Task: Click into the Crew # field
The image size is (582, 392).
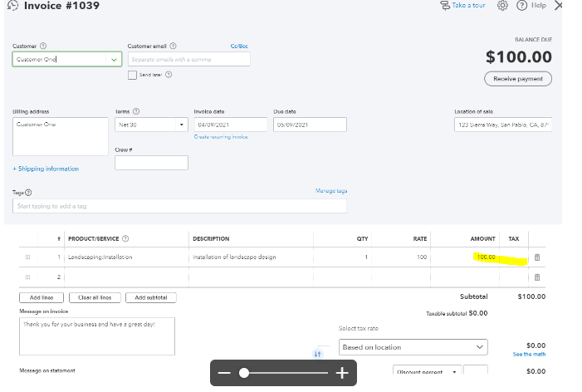Action: (151, 163)
